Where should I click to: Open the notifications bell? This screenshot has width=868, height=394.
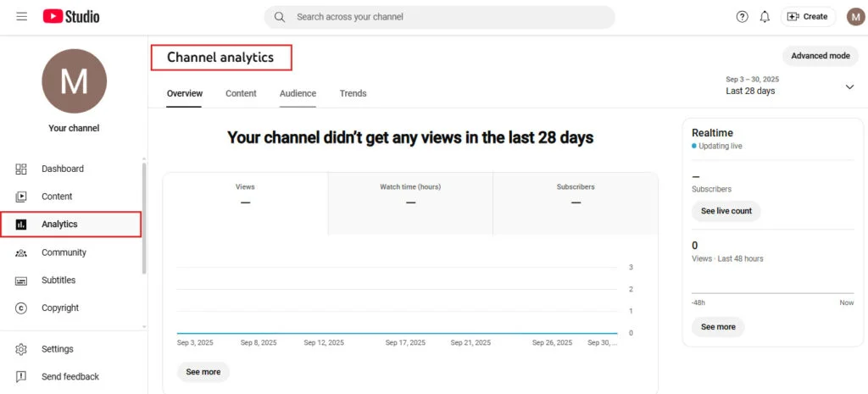click(765, 17)
